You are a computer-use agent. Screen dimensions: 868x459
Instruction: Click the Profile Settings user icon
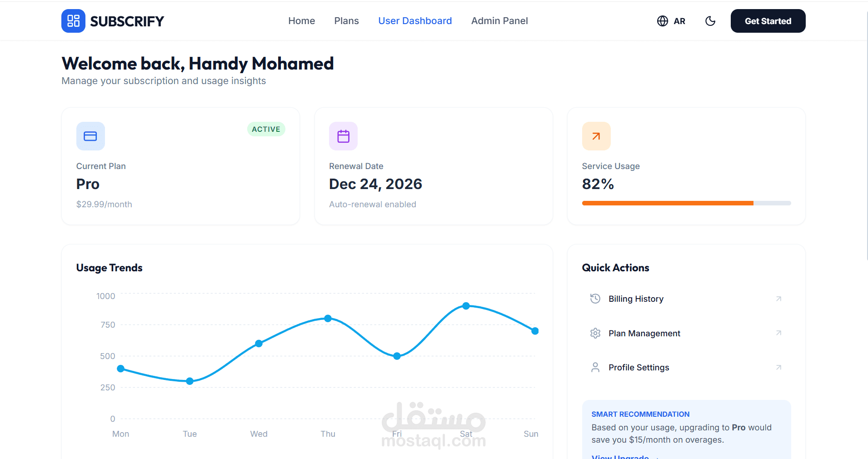click(595, 367)
